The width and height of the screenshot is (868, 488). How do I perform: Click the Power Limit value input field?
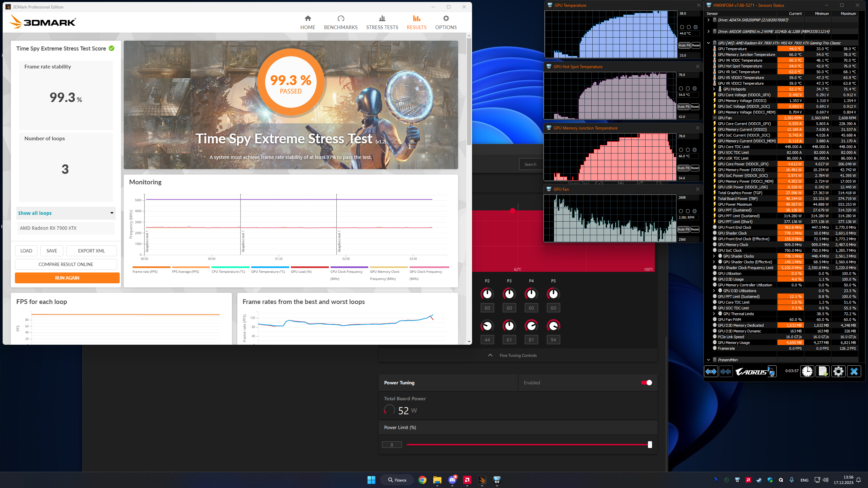[x=392, y=445]
